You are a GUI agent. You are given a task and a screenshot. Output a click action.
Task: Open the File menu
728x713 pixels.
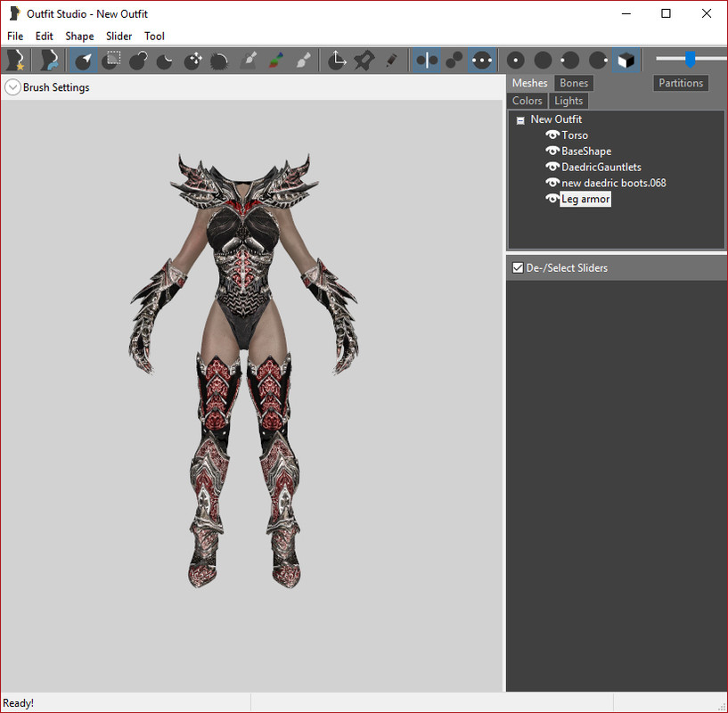pyautogui.click(x=15, y=37)
